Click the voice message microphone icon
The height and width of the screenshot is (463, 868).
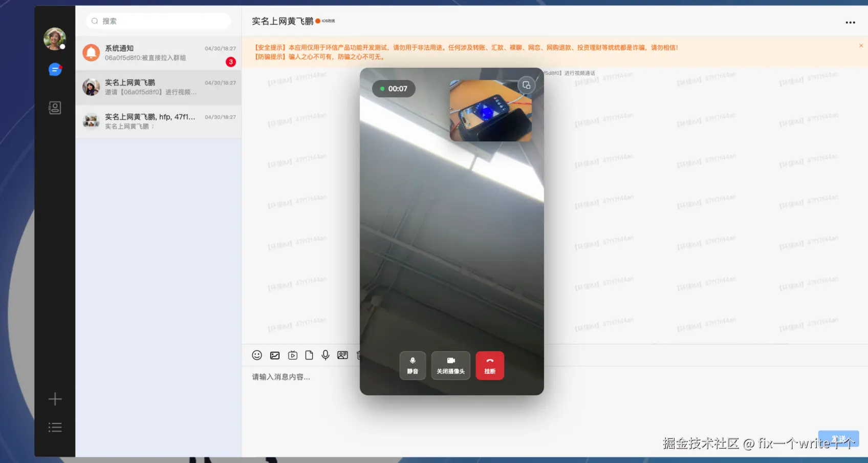coord(325,355)
